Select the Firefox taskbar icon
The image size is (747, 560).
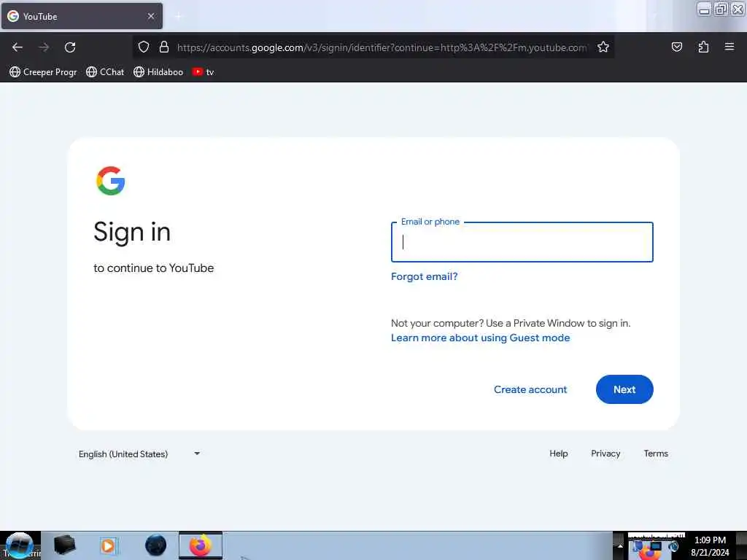coord(201,545)
